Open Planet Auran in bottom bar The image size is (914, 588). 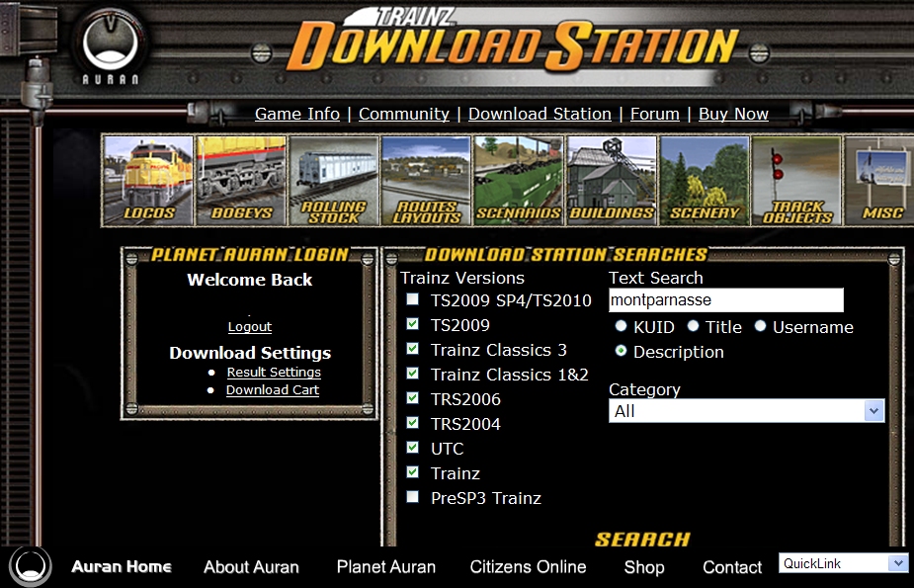click(x=386, y=567)
